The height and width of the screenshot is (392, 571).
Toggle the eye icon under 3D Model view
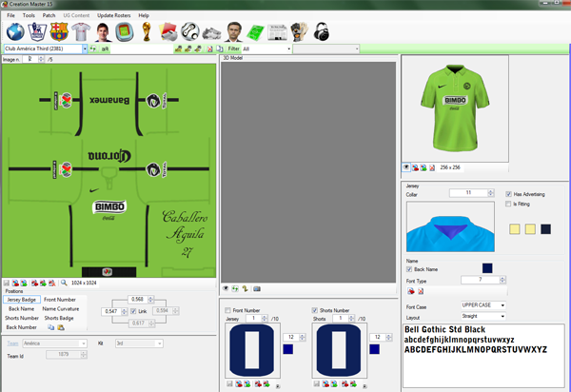coord(226,288)
